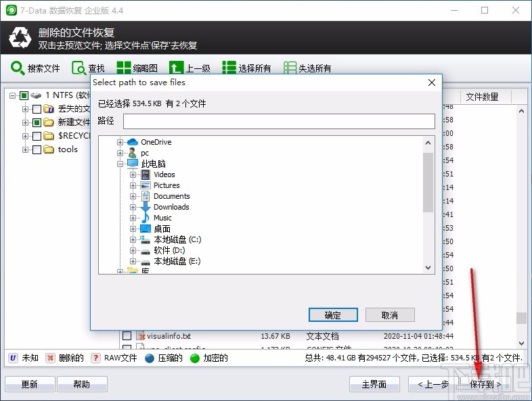
Task: Click the 文件数量 column header
Action: 486,97
